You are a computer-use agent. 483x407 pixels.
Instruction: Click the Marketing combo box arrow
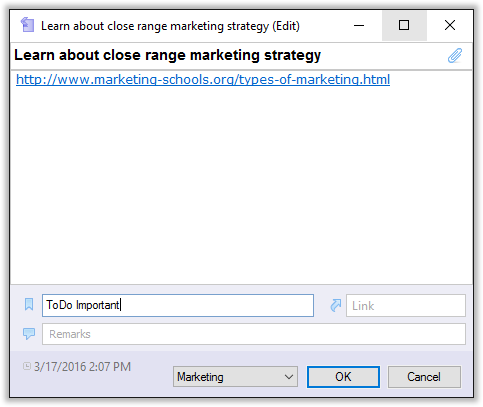point(289,377)
